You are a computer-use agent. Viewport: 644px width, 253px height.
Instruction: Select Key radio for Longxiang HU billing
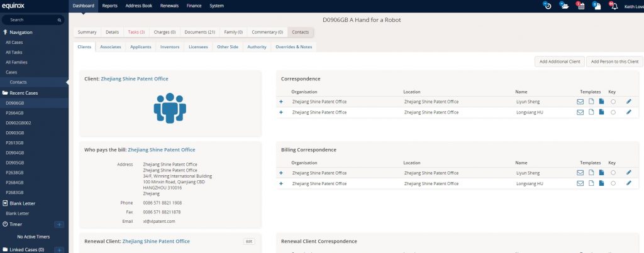(613, 183)
